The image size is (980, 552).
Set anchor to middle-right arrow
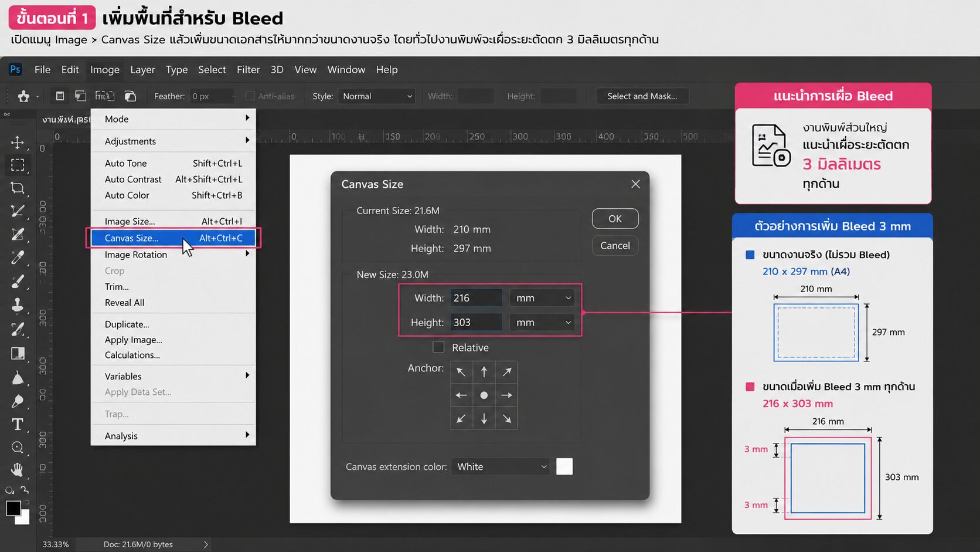506,395
